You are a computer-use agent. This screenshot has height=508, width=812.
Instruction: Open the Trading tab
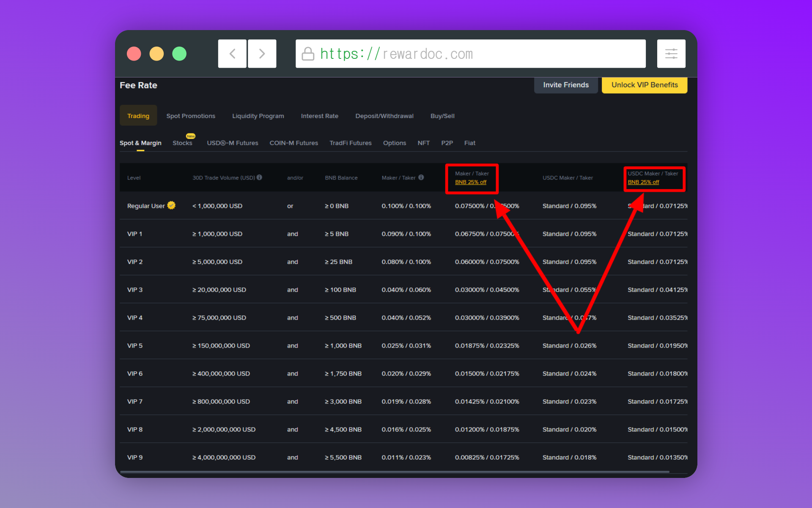click(x=138, y=116)
